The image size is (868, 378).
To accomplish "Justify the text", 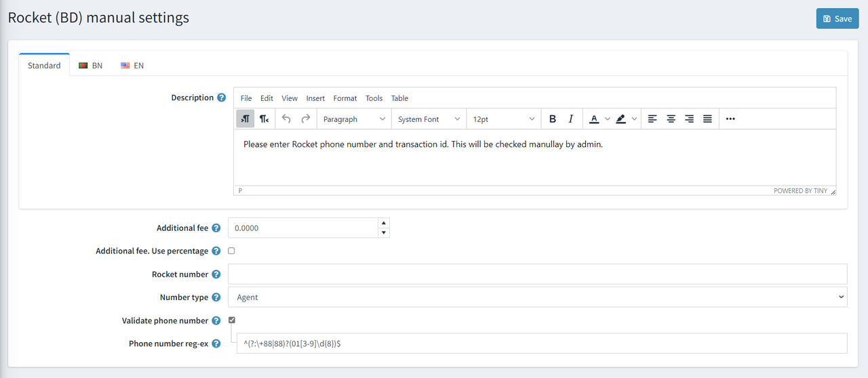I will click(707, 119).
